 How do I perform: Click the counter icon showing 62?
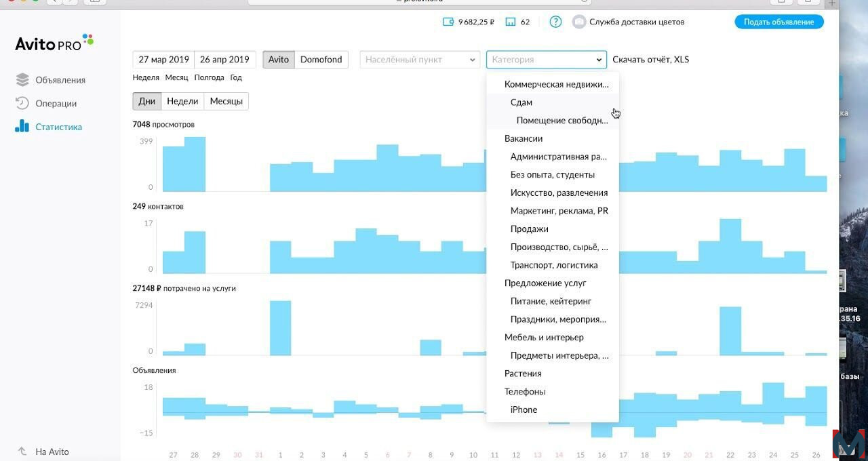pyautogui.click(x=518, y=22)
